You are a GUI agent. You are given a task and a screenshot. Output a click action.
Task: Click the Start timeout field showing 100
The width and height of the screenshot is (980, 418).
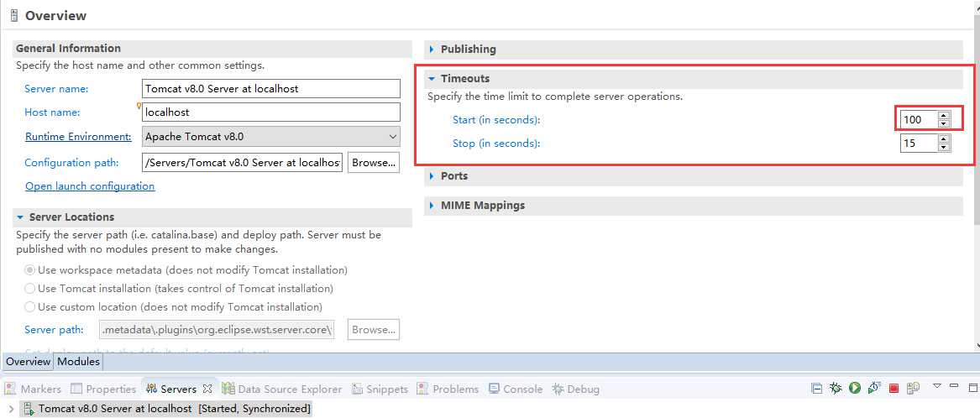pos(920,119)
